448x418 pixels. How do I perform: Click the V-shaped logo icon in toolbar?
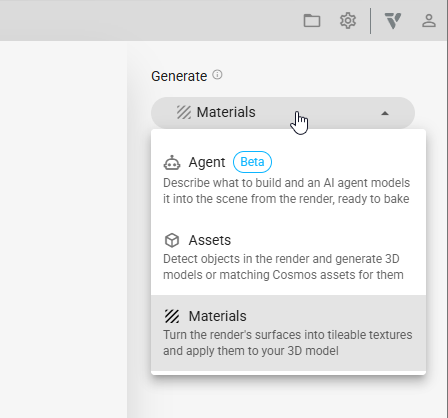393,21
